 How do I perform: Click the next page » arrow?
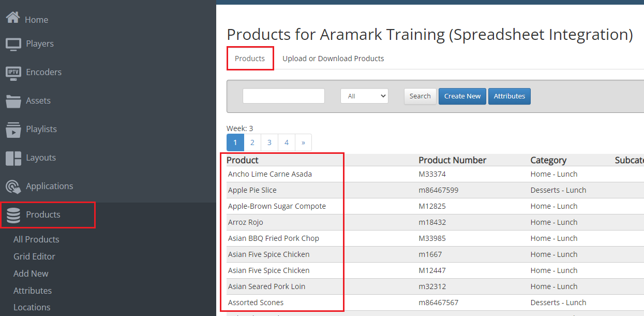pos(303,142)
